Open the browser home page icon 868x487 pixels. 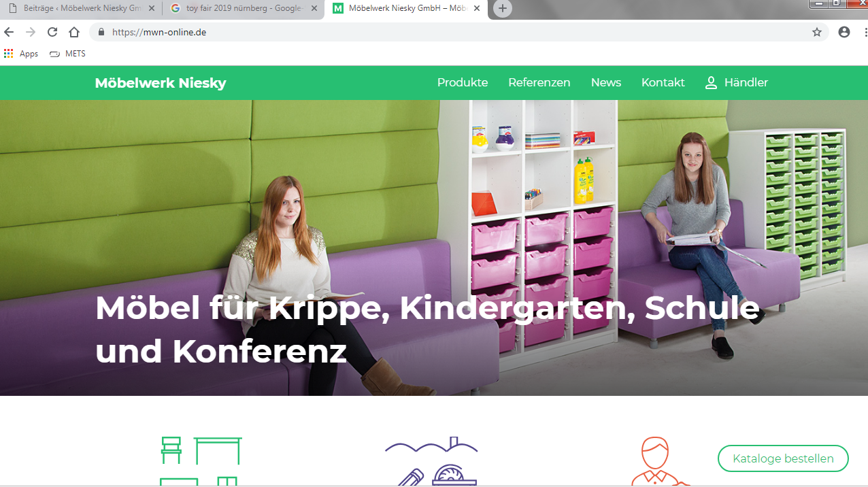(x=74, y=32)
